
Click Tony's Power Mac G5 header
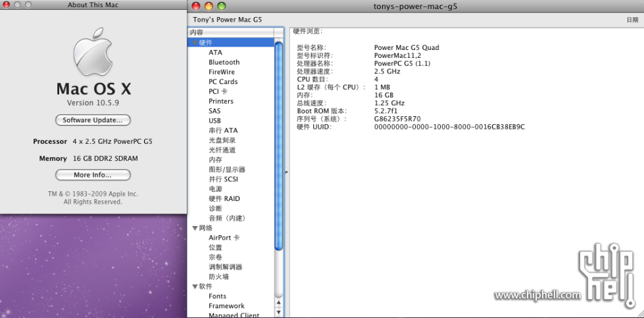pyautogui.click(x=227, y=20)
